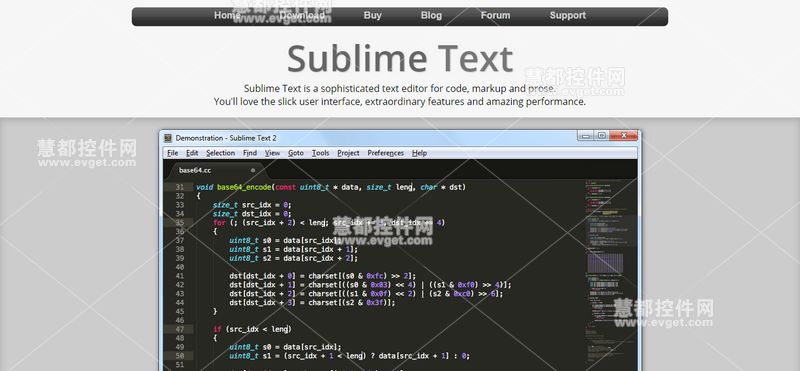
Task: Open the Support link in the navigation bar
Action: [x=567, y=15]
